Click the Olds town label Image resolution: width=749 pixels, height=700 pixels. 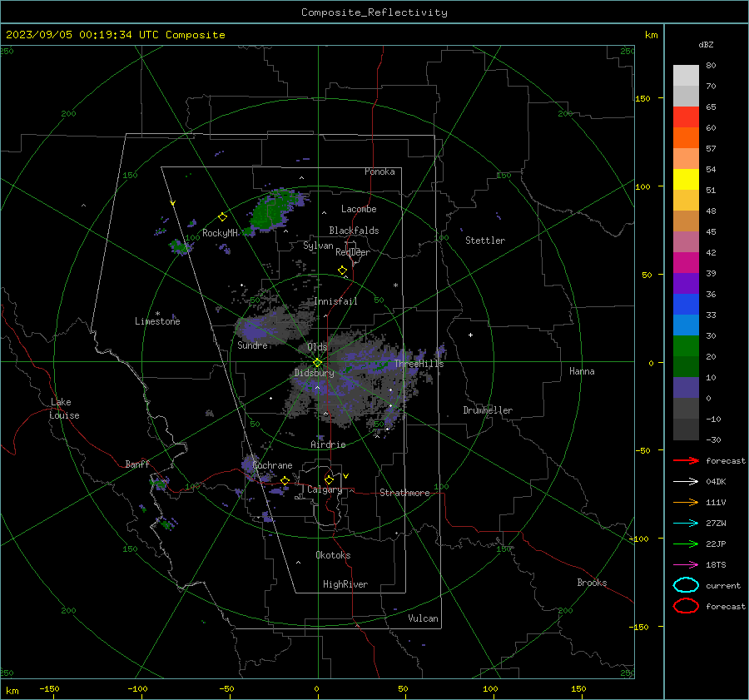click(317, 347)
